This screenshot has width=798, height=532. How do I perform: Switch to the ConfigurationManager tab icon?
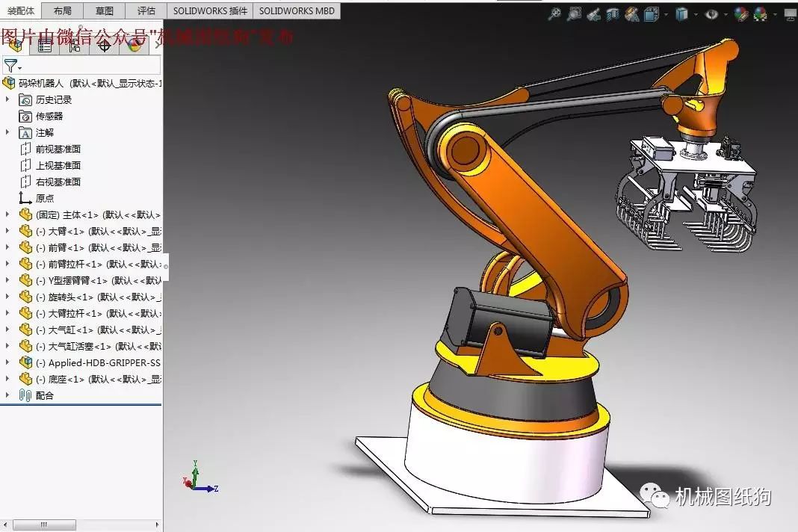pos(75,46)
